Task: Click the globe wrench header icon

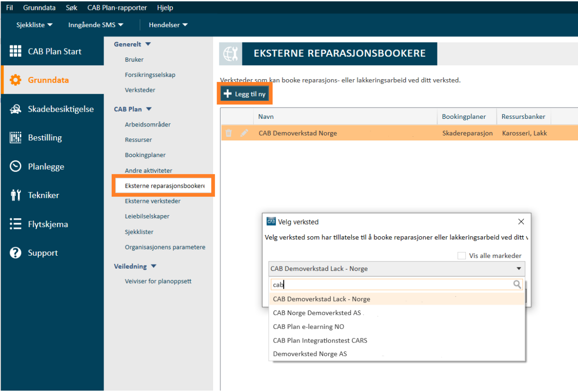Action: [230, 54]
